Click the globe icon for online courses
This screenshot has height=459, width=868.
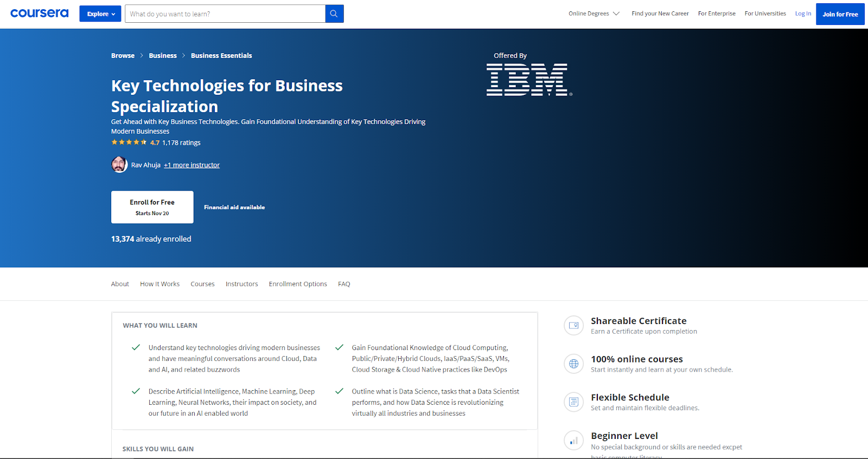(573, 364)
